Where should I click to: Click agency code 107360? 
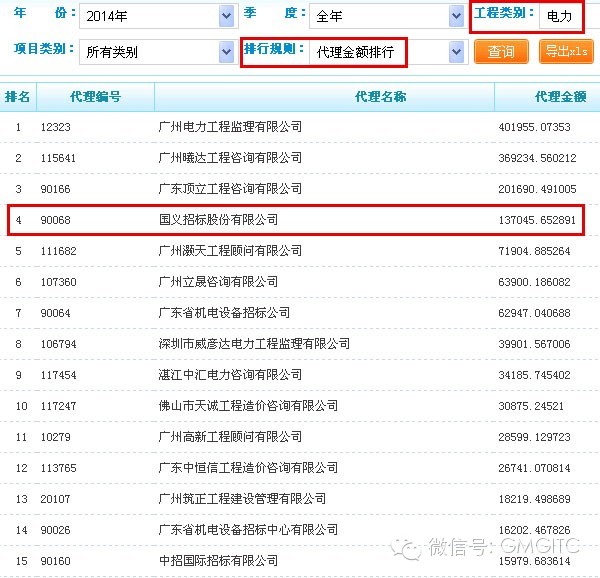click(x=59, y=282)
